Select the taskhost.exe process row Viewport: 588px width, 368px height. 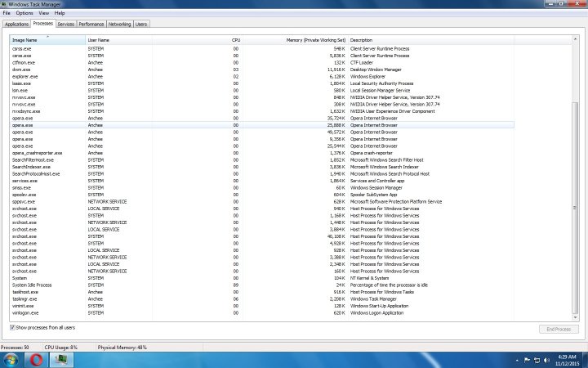pos(262,292)
